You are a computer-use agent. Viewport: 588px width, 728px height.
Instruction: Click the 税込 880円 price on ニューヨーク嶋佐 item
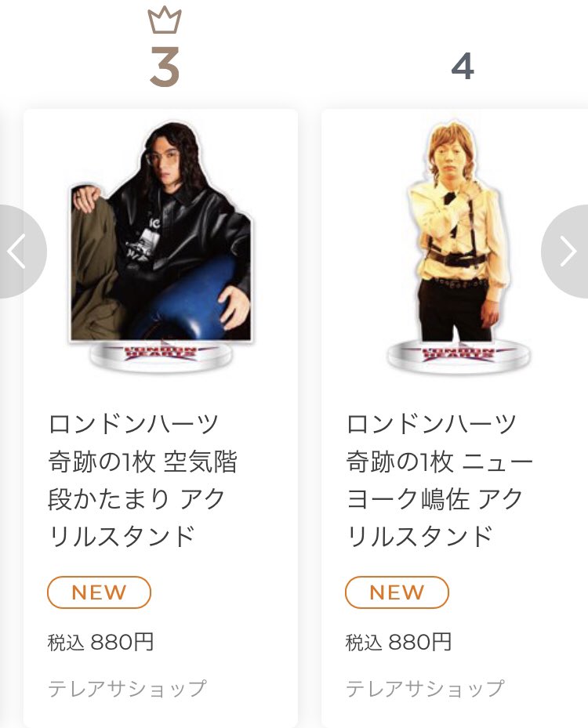click(398, 642)
